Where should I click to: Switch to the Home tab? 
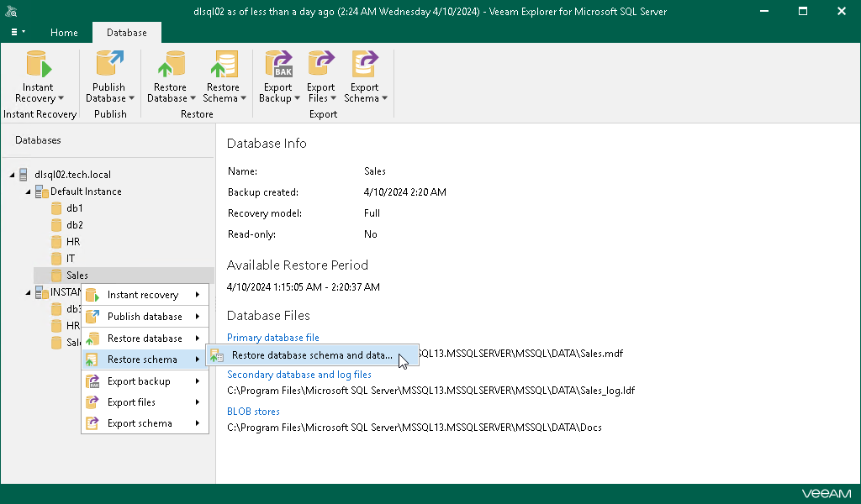coord(64,33)
